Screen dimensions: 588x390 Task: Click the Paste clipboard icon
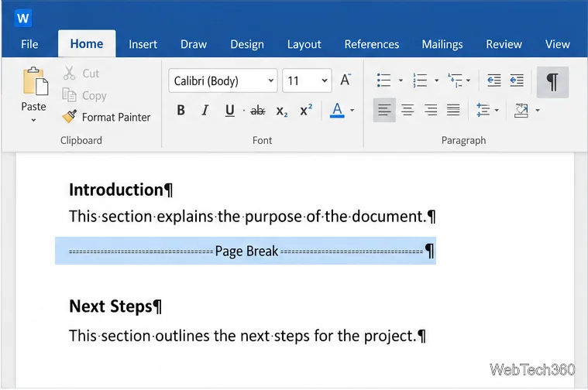click(x=36, y=81)
